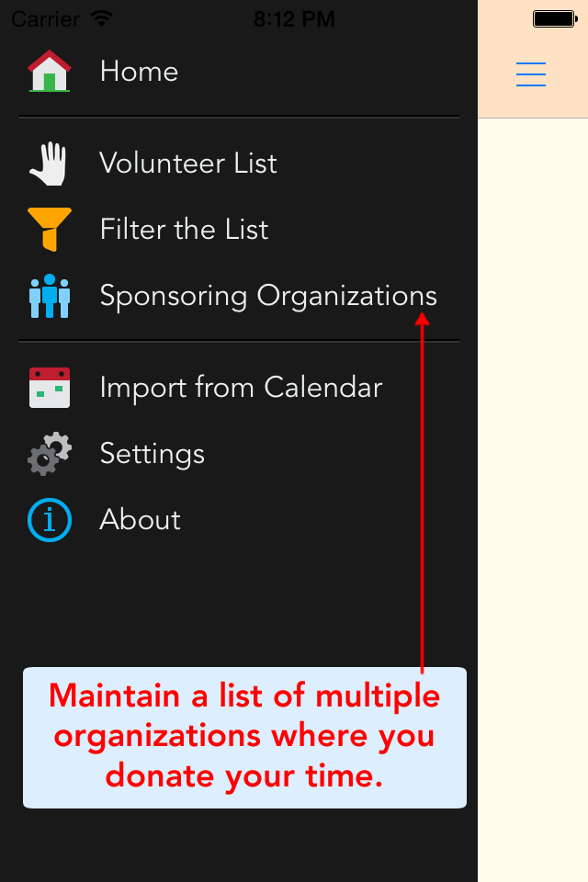588x882 pixels.
Task: Tap the battery indicator in status bar
Action: click(553, 18)
